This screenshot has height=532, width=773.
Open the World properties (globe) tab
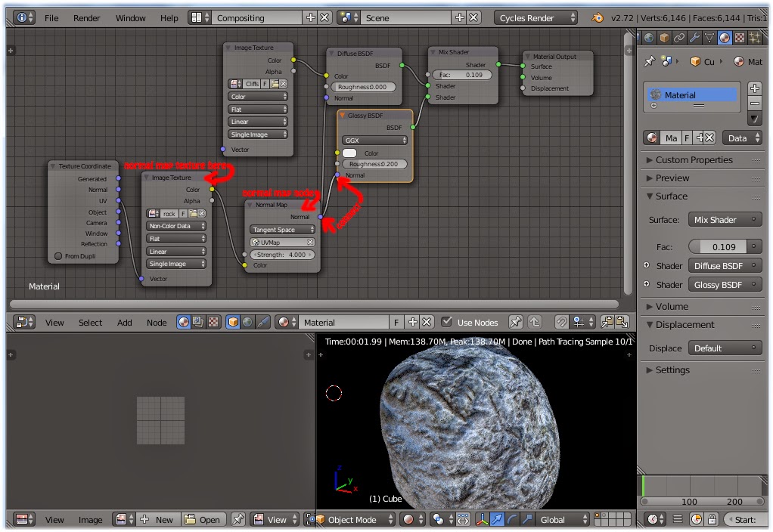pos(648,37)
